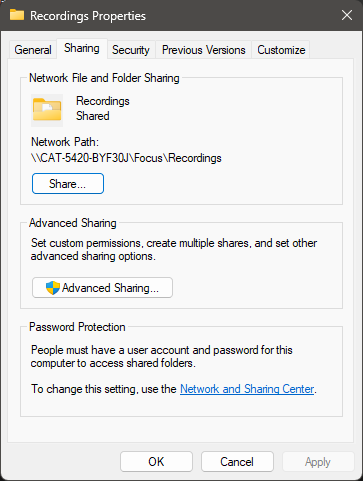
Task: Close the Recordings Properties dialog
Action: pyautogui.click(x=347, y=15)
